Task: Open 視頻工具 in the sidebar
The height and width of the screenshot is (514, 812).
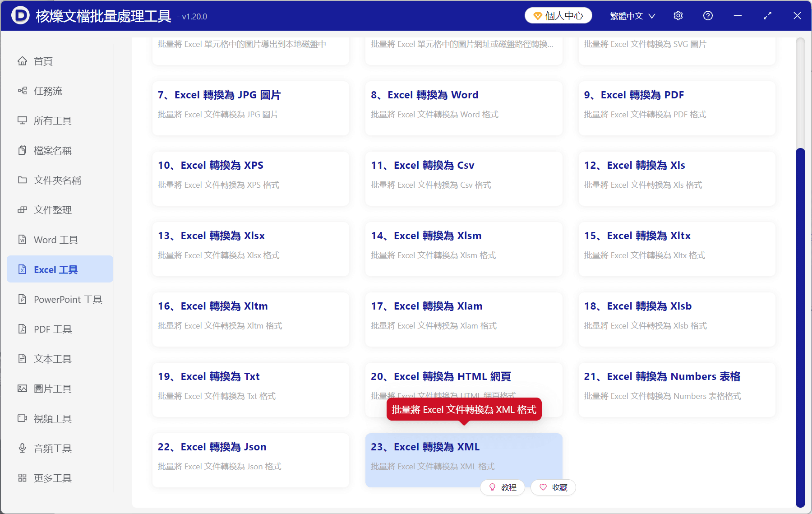Action: coord(52,418)
